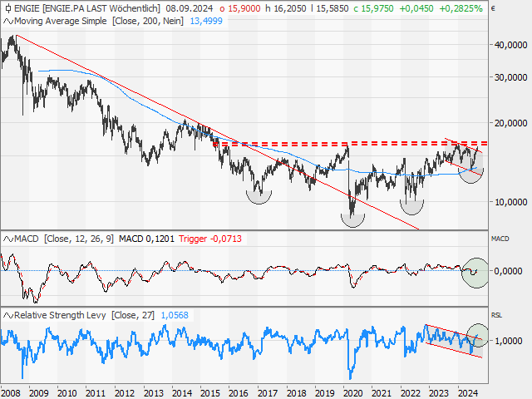Click the RSL axis title on right
532x399 pixels.
496,315
